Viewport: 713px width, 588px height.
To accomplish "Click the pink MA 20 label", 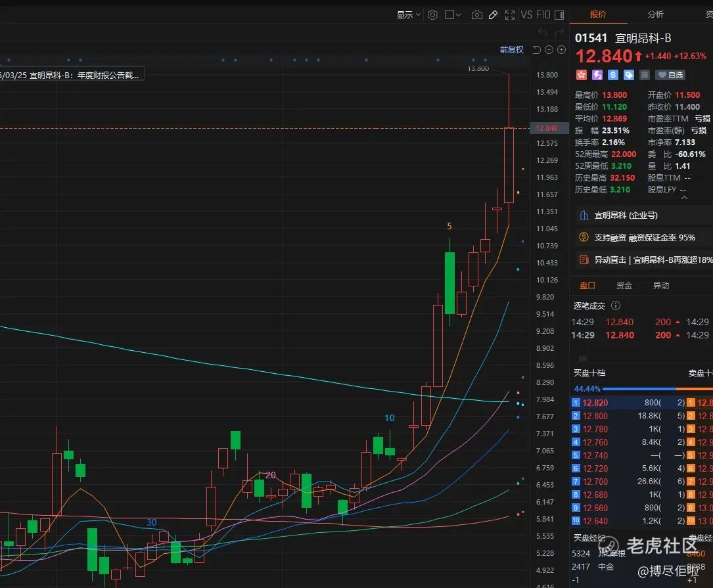I will pyautogui.click(x=271, y=475).
